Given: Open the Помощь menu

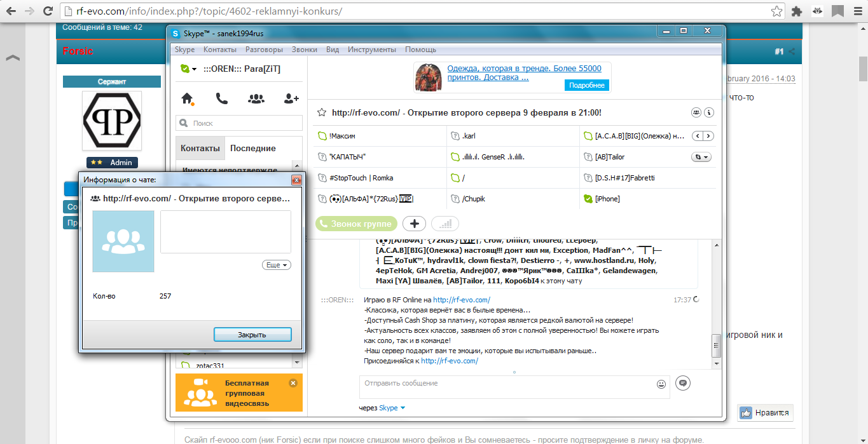Looking at the screenshot, I should click(421, 50).
